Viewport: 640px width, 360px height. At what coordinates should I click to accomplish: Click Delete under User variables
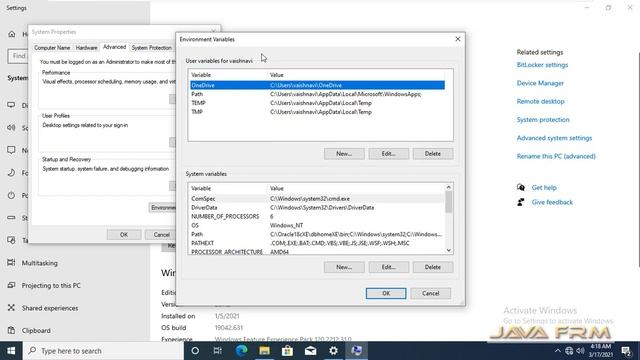pos(433,154)
